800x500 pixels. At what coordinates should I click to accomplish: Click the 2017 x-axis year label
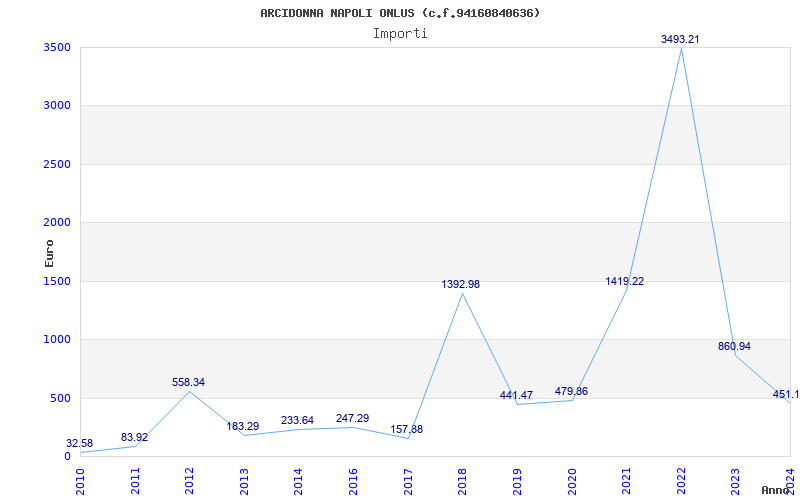pyautogui.click(x=408, y=481)
